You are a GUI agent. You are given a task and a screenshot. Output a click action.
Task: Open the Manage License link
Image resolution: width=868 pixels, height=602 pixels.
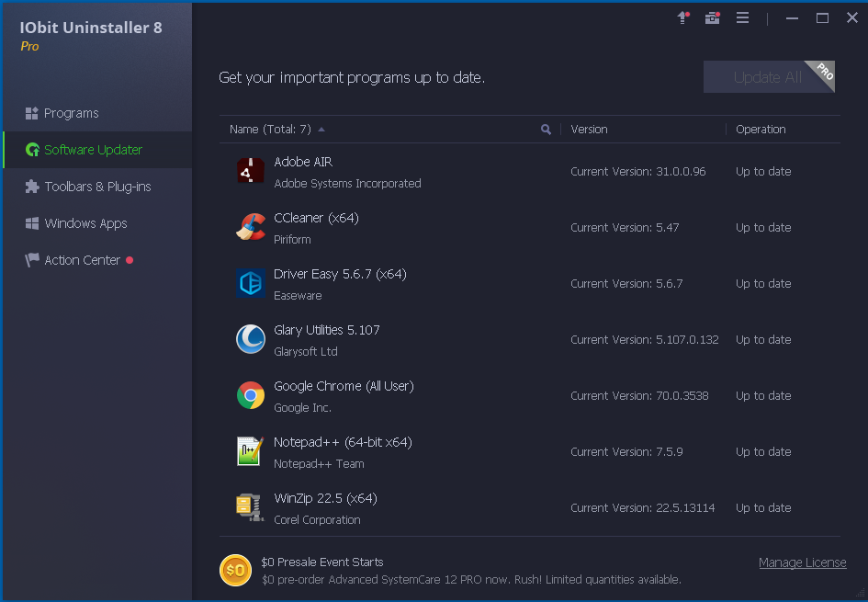pyautogui.click(x=802, y=562)
